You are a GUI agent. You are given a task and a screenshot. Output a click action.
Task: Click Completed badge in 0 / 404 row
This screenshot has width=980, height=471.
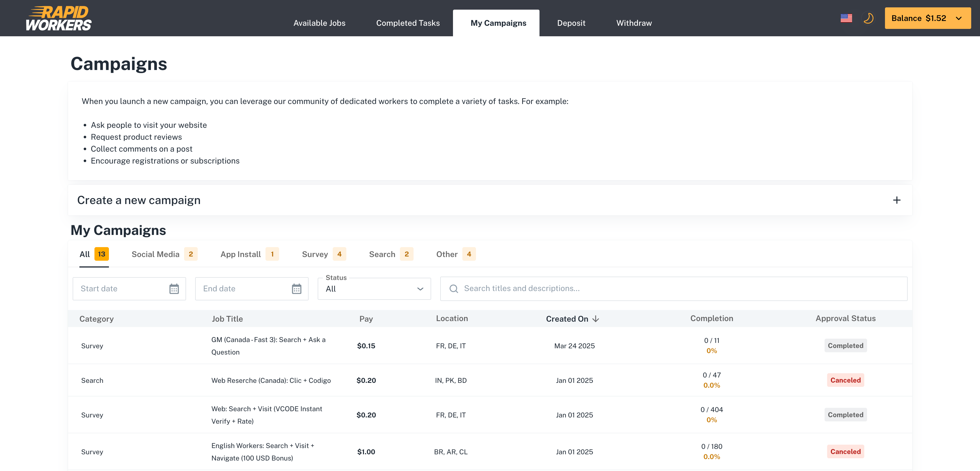tap(845, 415)
